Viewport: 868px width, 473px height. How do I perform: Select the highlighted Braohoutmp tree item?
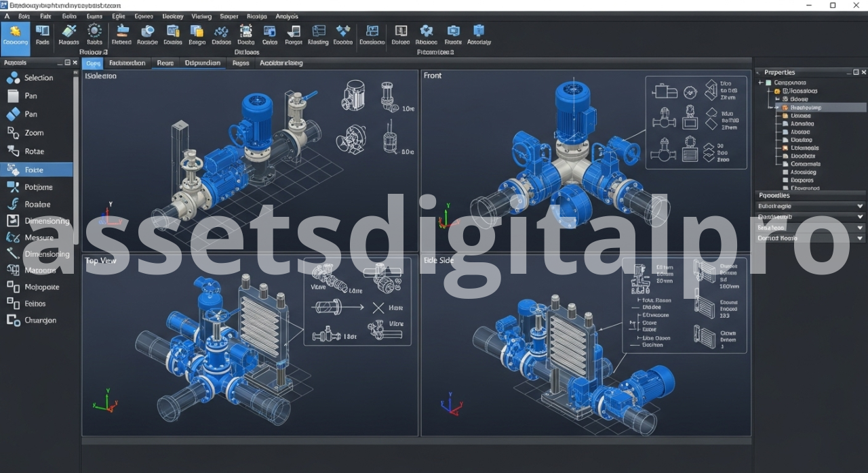pos(821,107)
